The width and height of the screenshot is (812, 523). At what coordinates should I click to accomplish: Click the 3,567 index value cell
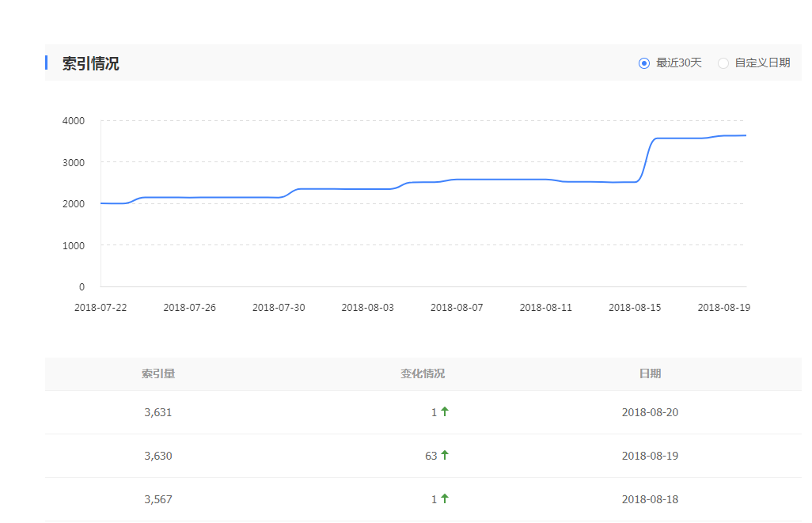coord(158,499)
